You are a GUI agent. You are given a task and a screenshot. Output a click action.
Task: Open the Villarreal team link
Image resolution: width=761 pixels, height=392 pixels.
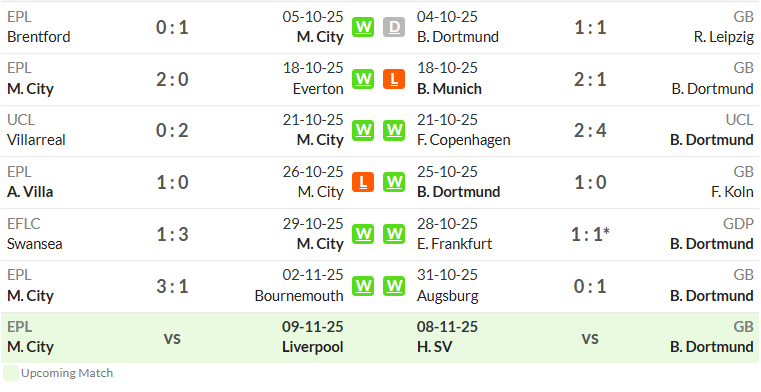click(36, 140)
